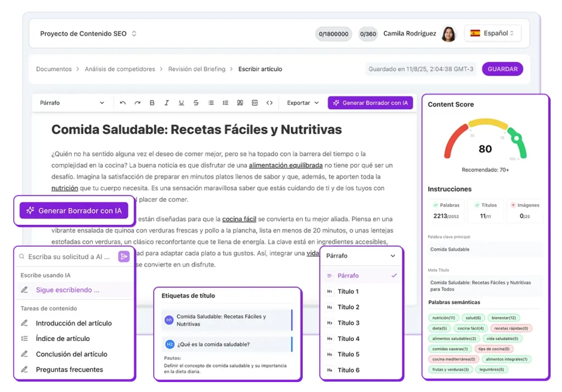This screenshot has height=392, width=562.
Task: Apply italic formatting
Action: [166, 103]
